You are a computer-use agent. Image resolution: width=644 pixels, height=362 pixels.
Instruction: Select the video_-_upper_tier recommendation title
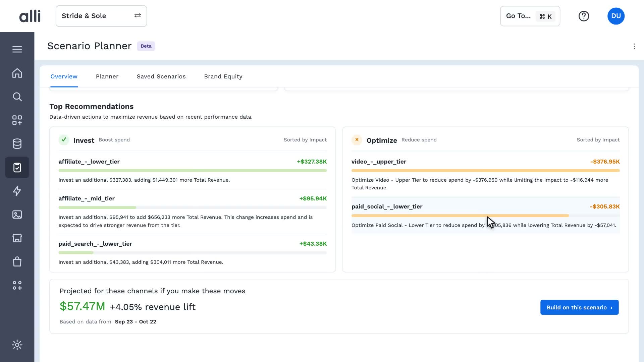tap(379, 162)
